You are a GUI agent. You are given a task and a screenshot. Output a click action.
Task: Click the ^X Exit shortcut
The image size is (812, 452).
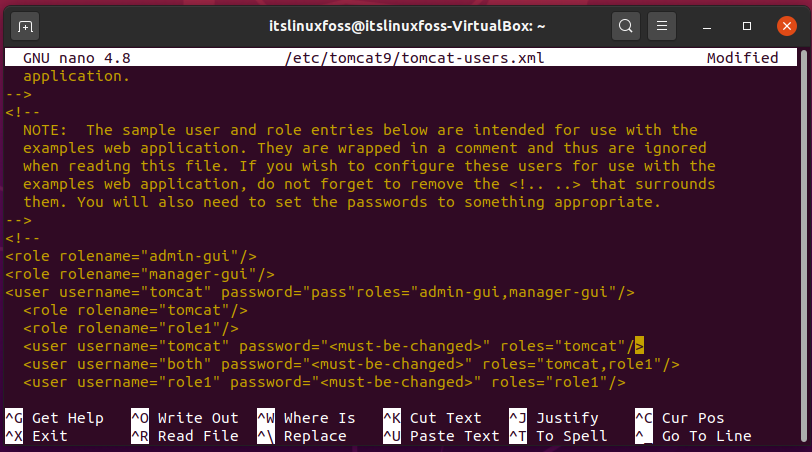pyautogui.click(x=36, y=436)
